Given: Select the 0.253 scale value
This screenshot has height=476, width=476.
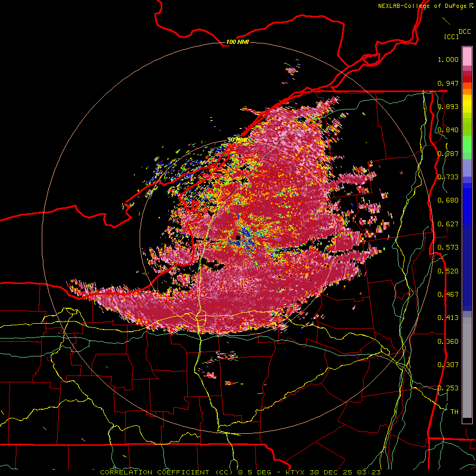Looking at the screenshot, I should click(x=448, y=388).
